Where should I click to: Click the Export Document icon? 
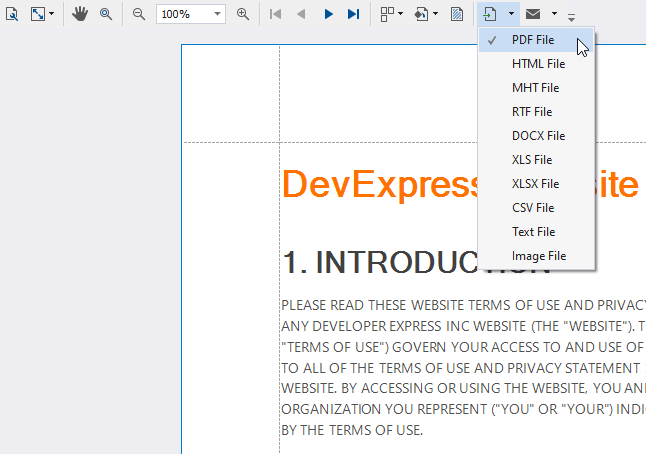pyautogui.click(x=490, y=14)
